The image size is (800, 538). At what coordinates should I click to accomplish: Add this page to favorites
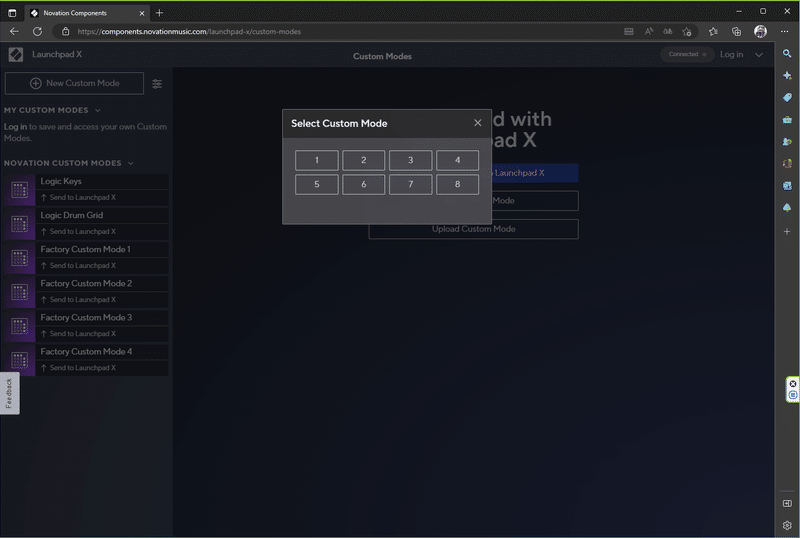point(687,32)
